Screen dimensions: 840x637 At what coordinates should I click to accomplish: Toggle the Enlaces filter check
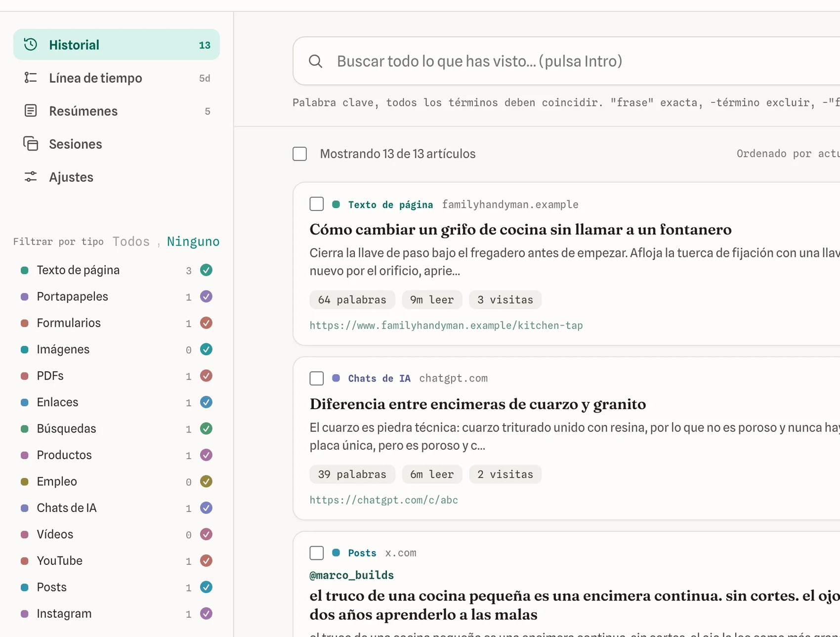pyautogui.click(x=206, y=402)
